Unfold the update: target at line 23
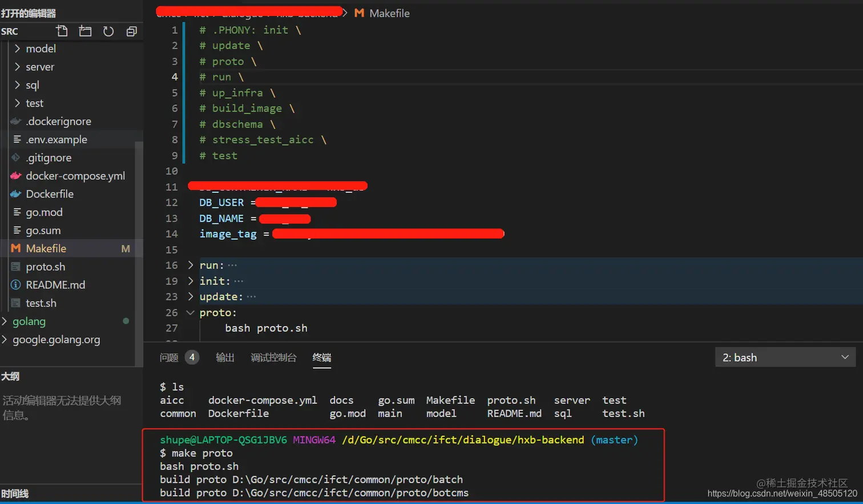This screenshot has width=863, height=504. [x=191, y=296]
